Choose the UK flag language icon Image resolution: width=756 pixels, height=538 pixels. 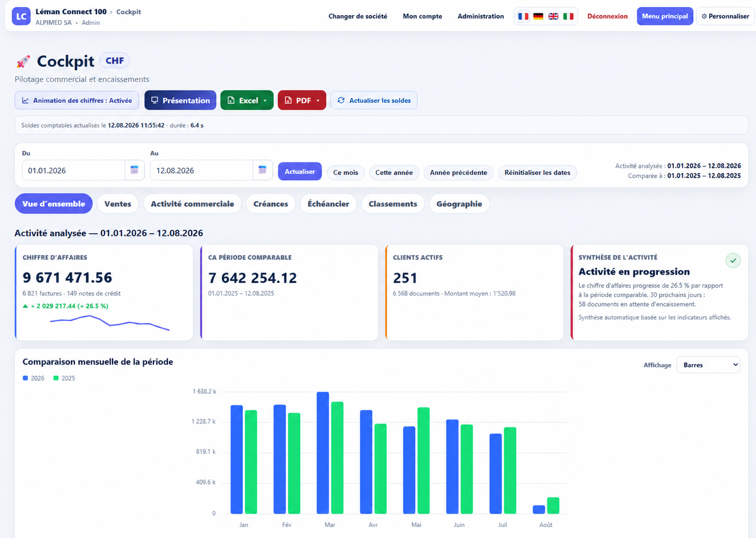tap(554, 16)
